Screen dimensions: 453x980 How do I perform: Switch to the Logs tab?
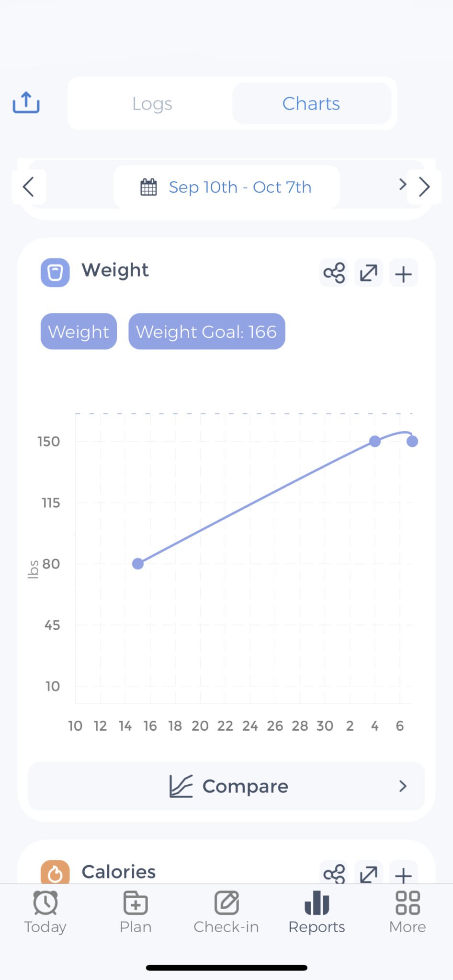click(152, 103)
